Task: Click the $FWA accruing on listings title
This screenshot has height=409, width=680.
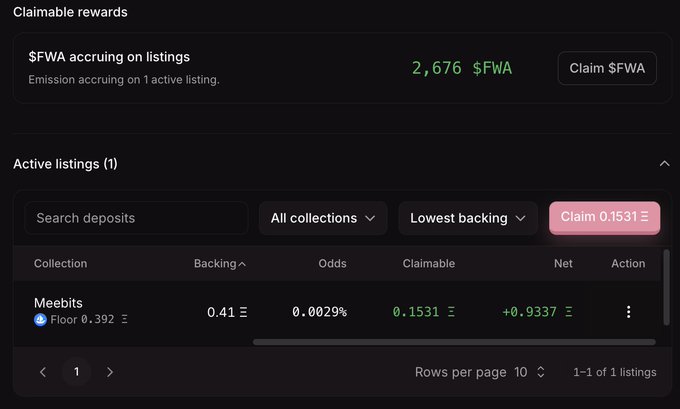Action: click(109, 57)
